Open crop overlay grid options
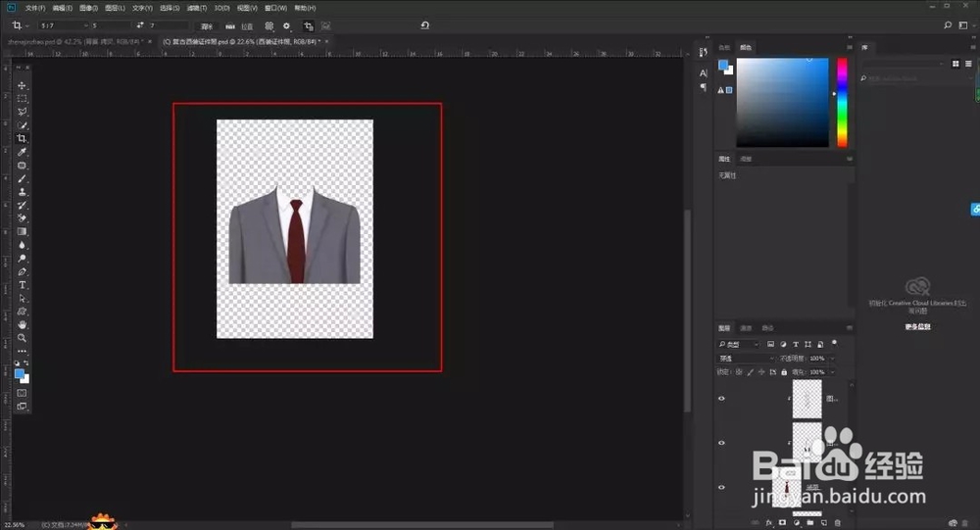The image size is (980, 530). pos(269,26)
